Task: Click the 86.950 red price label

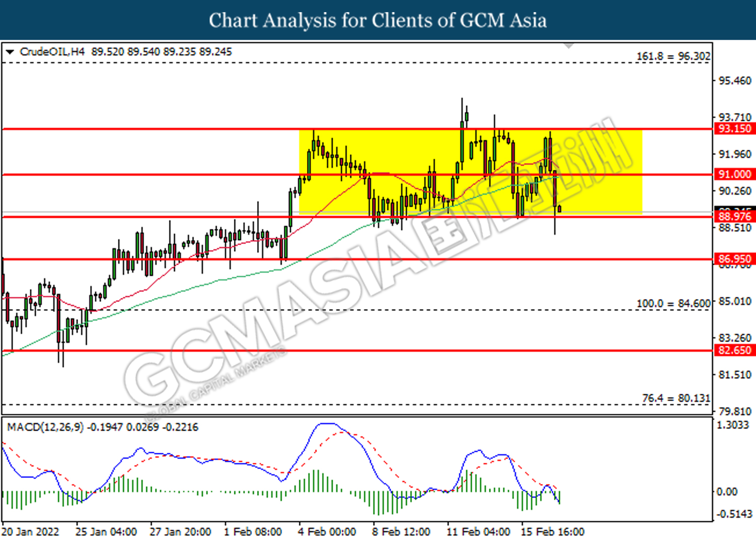Action: pos(734,259)
